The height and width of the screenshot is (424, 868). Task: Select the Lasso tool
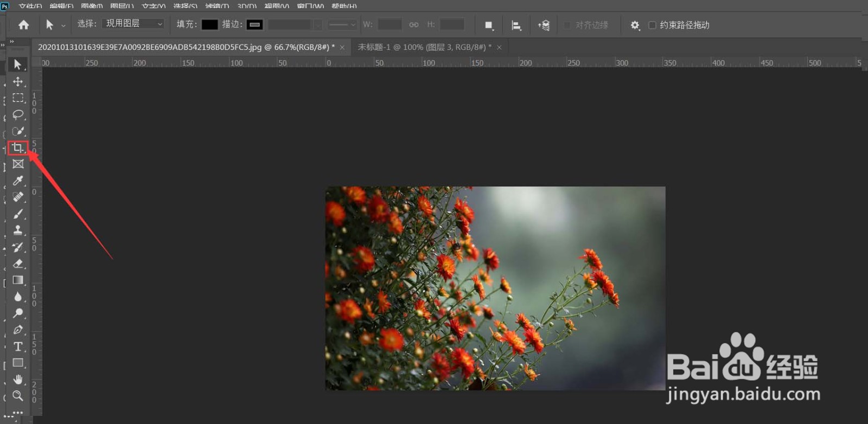[17, 114]
